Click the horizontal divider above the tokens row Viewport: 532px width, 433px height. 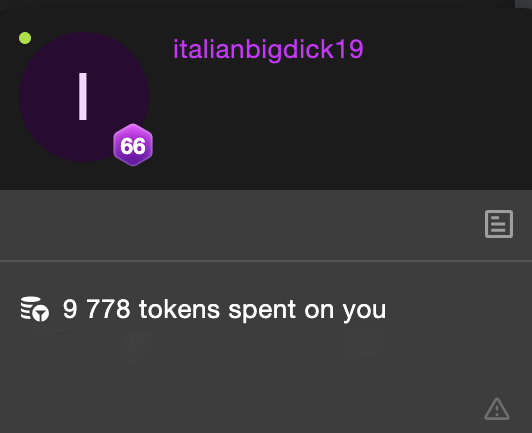pos(266,261)
